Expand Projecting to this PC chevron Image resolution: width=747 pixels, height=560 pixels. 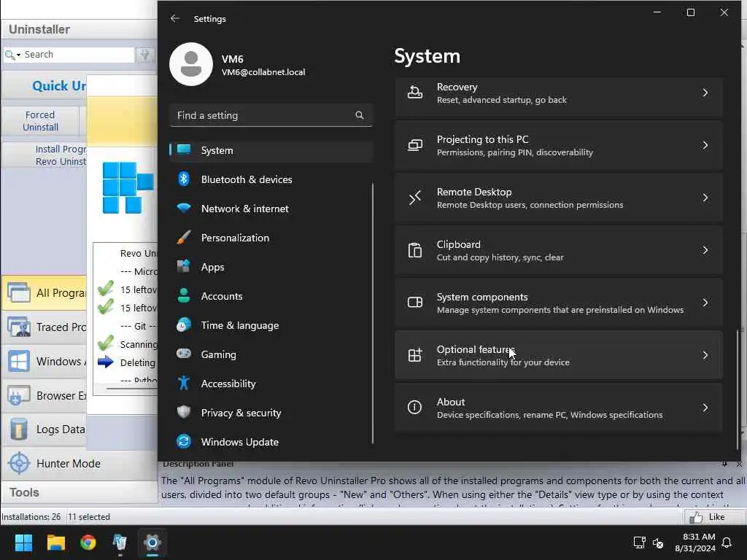pos(705,145)
